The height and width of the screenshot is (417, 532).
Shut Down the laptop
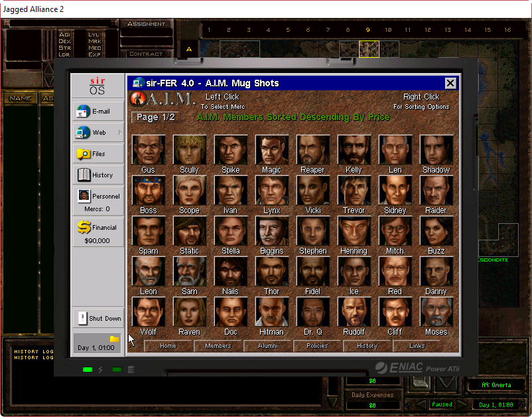[98, 318]
